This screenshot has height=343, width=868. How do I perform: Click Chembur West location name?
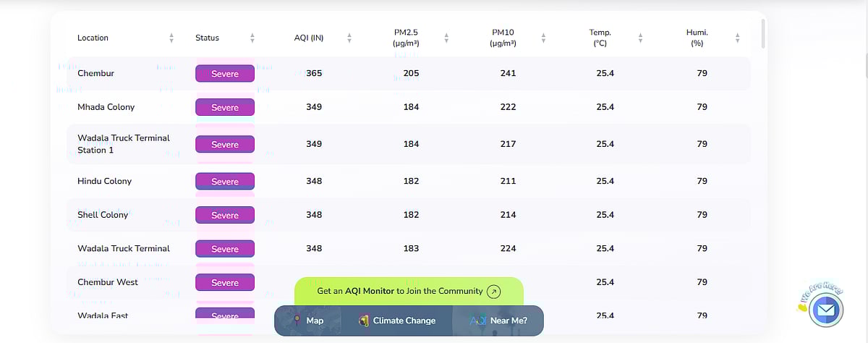107,282
